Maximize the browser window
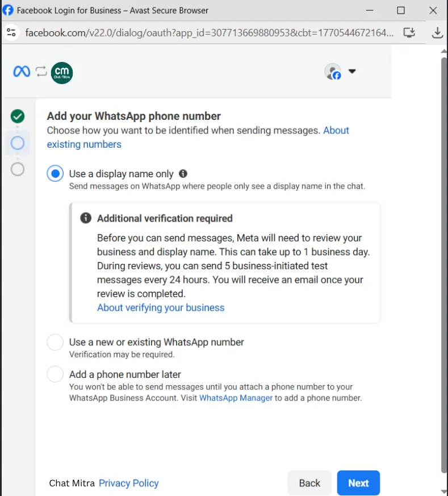 (x=401, y=10)
